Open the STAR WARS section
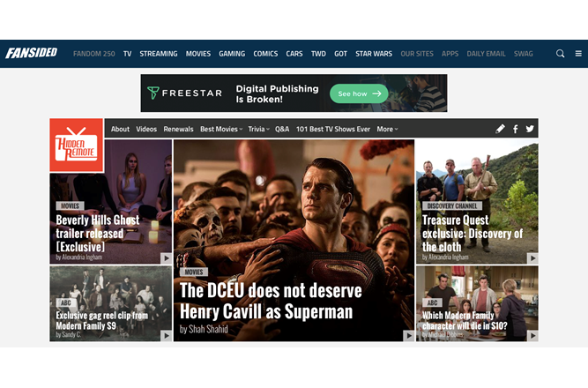The image size is (588, 388). (374, 54)
